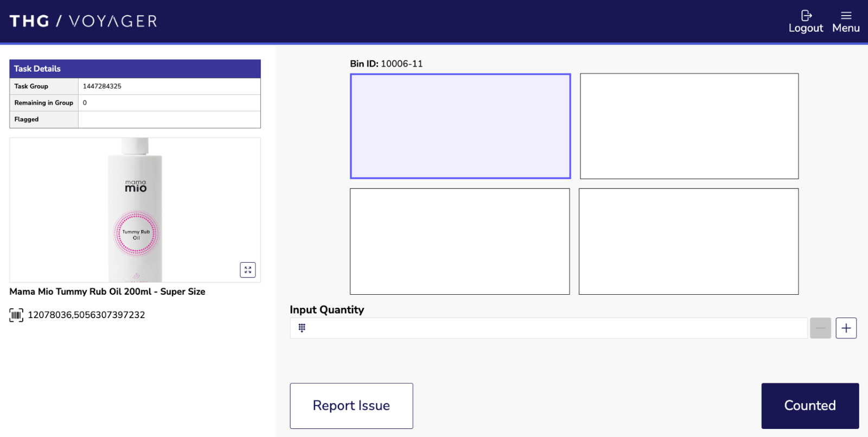Select the top-right bin section
868x437 pixels.
(x=690, y=126)
